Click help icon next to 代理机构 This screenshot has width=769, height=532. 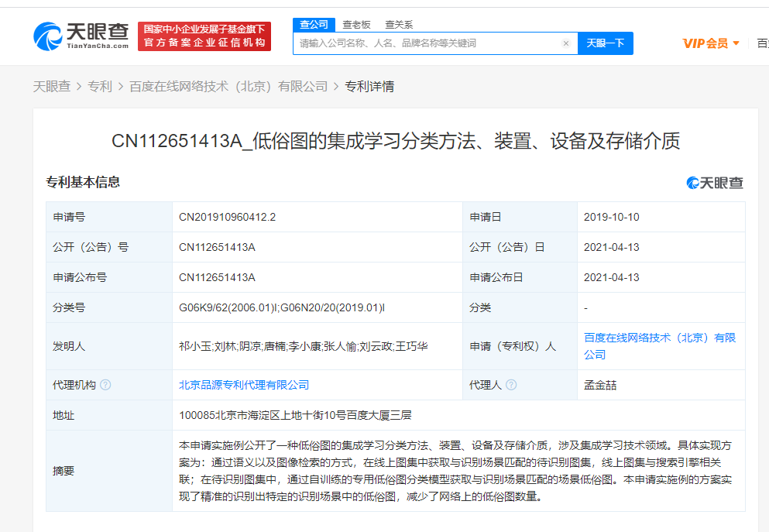coord(105,385)
